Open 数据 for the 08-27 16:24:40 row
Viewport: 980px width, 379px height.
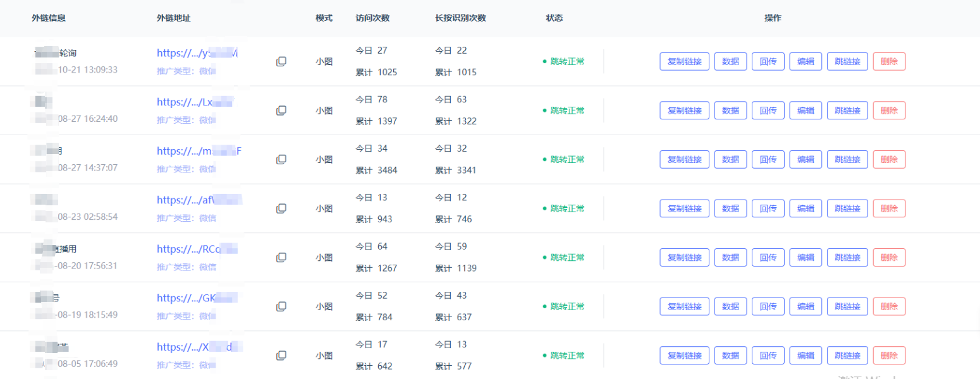click(730, 111)
